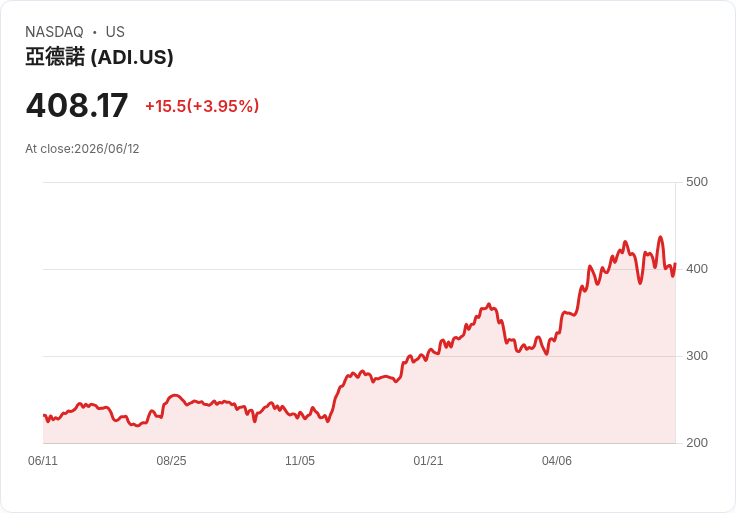The width and height of the screenshot is (736, 513).
Task: Select the 04/06 date on x-axis
Action: (557, 461)
